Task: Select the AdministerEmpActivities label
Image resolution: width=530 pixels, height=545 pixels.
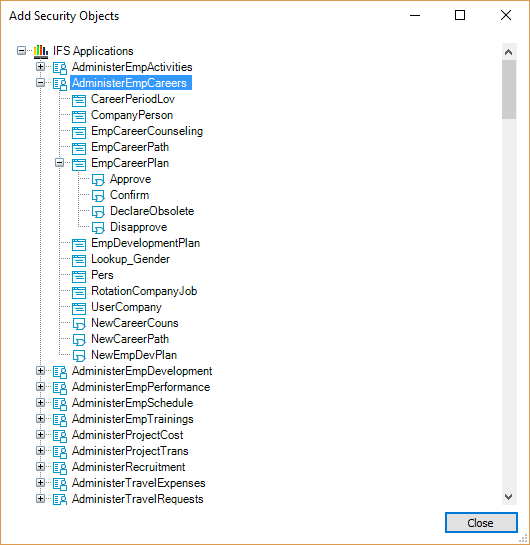Action: point(132,67)
